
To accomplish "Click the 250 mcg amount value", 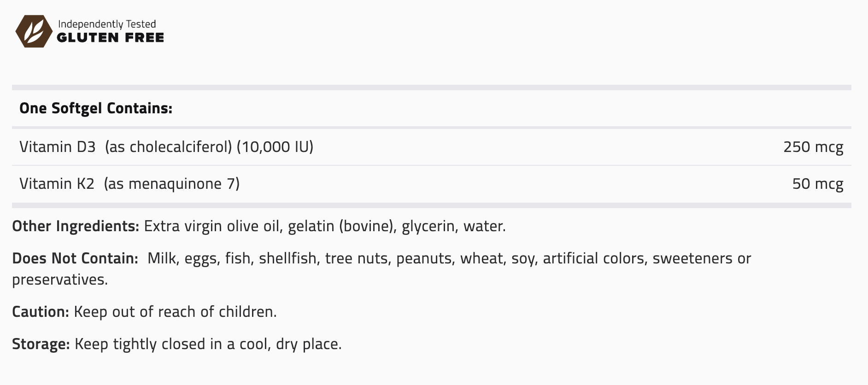I will pos(813,147).
